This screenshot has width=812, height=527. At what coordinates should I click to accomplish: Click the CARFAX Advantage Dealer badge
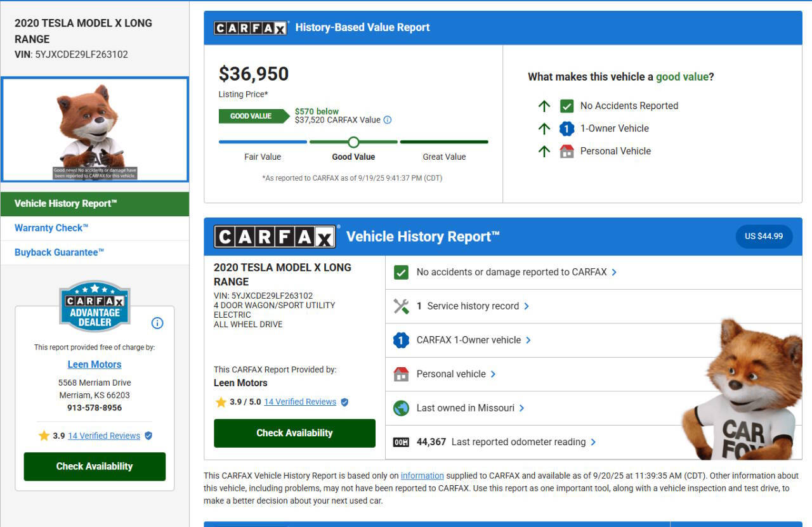click(95, 306)
